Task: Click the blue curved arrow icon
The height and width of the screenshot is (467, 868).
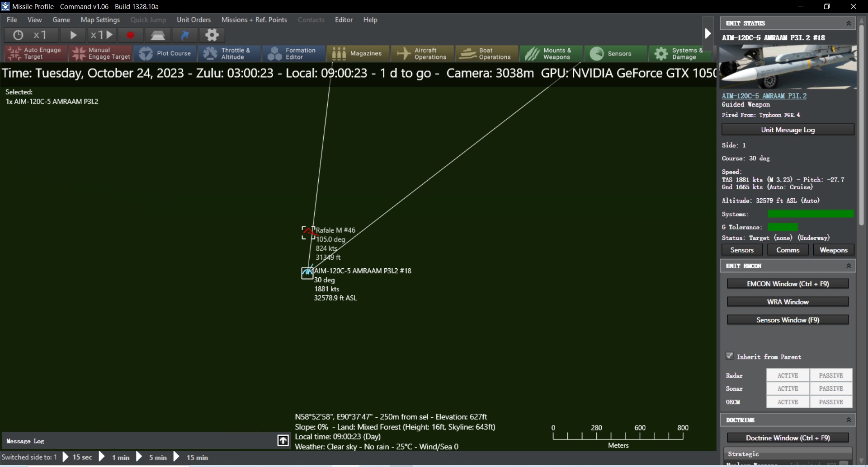Action: 185,35
